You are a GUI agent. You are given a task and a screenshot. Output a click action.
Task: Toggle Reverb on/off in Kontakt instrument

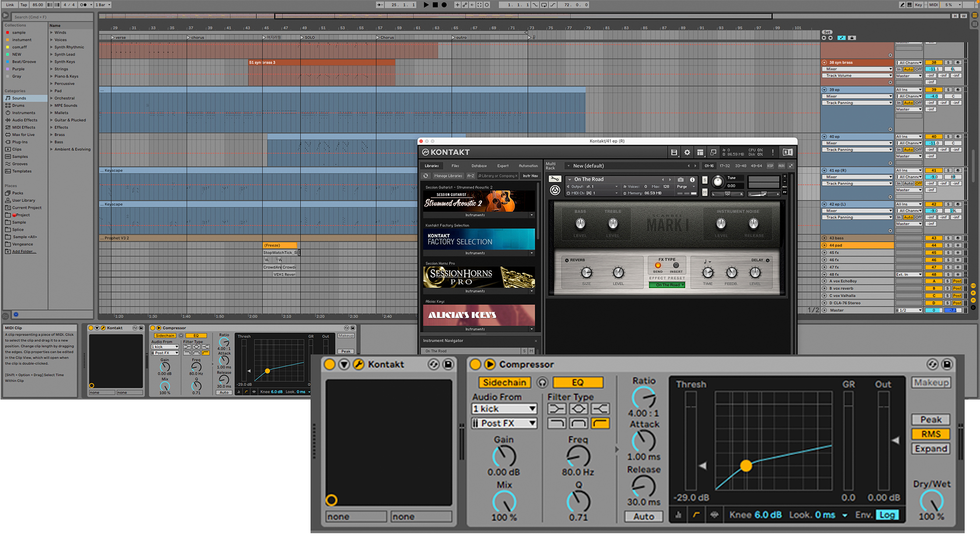567,260
